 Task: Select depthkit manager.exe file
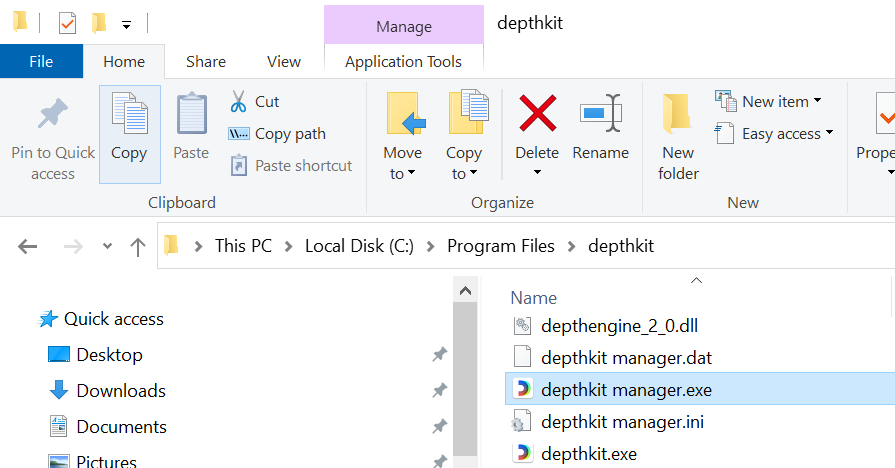click(x=700, y=389)
